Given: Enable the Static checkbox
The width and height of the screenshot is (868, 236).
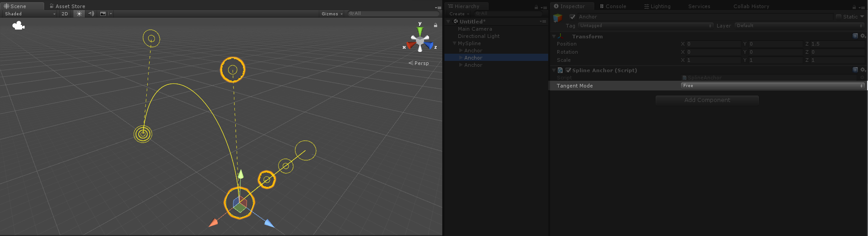Looking at the screenshot, I should (839, 17).
